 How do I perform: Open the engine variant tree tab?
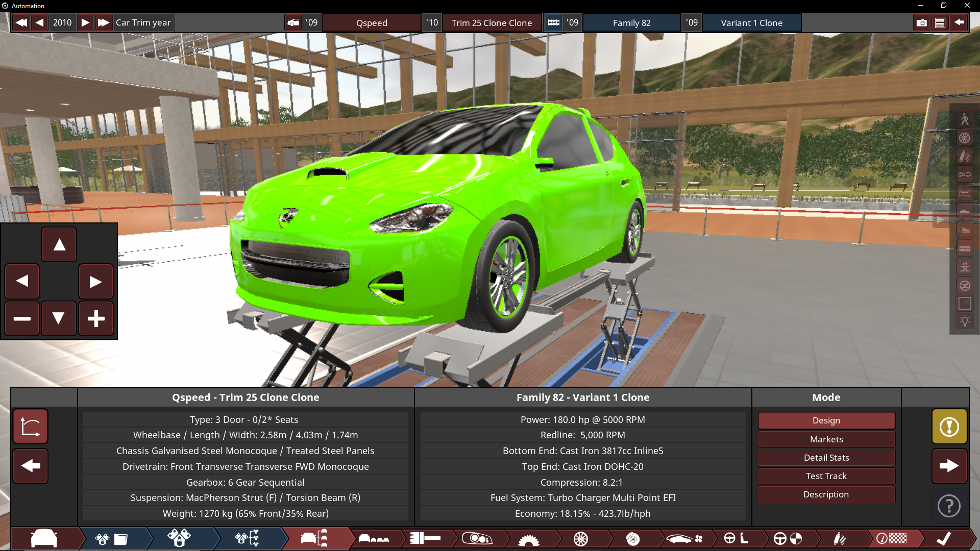[247, 539]
